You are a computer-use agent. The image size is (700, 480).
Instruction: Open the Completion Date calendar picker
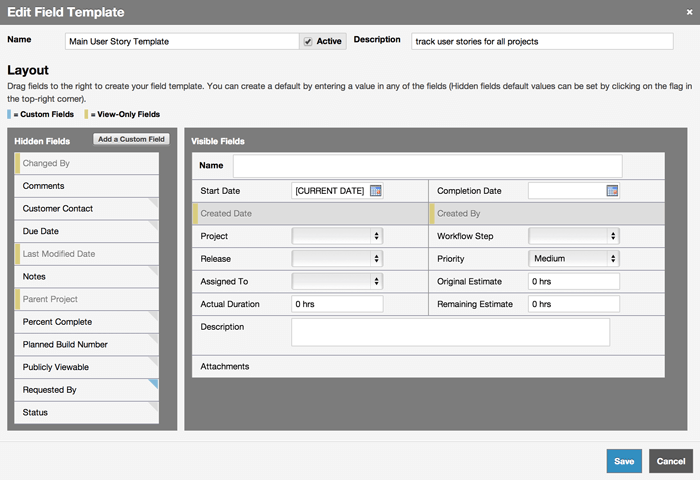(612, 191)
